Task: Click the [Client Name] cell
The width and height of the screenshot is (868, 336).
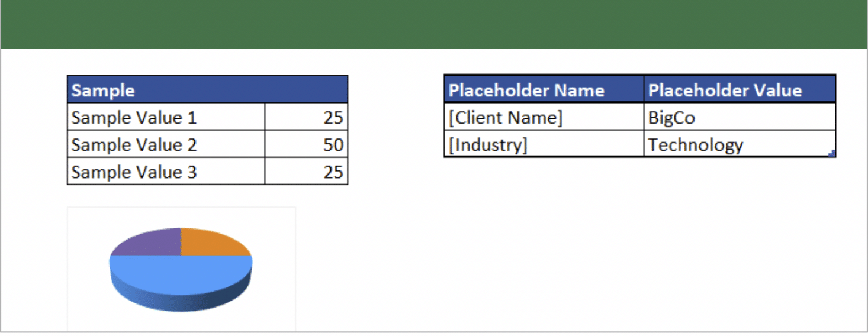Action: 544,117
